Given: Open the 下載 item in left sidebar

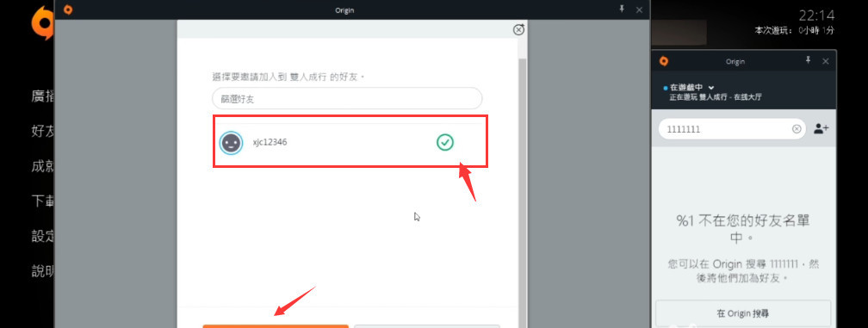Looking at the screenshot, I should (x=43, y=201).
